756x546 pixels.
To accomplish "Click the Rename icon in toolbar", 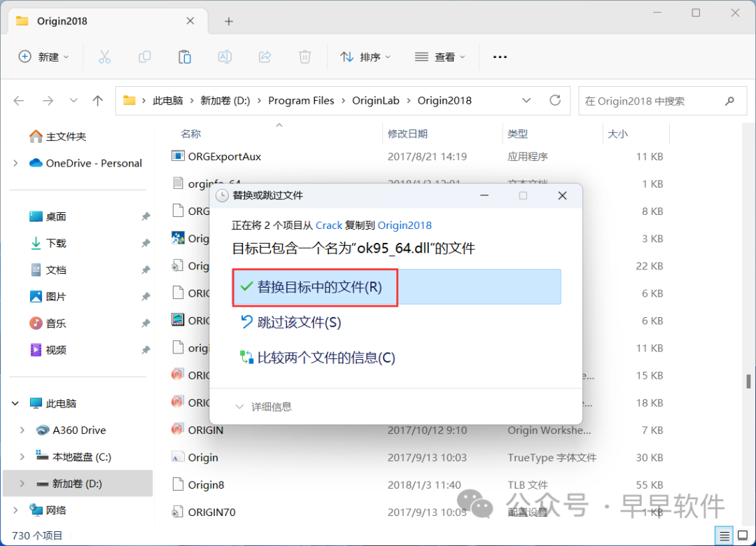I will tap(225, 57).
